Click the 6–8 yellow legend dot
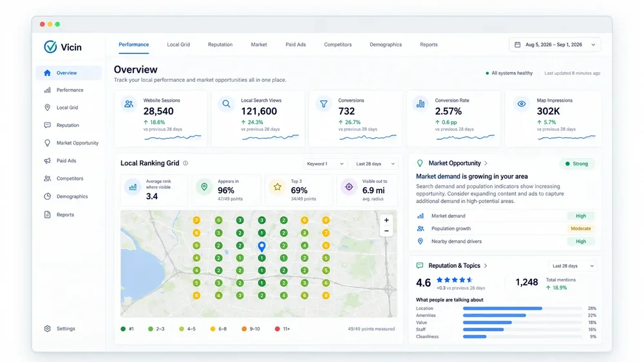The height and width of the screenshot is (362, 644). (x=213, y=329)
